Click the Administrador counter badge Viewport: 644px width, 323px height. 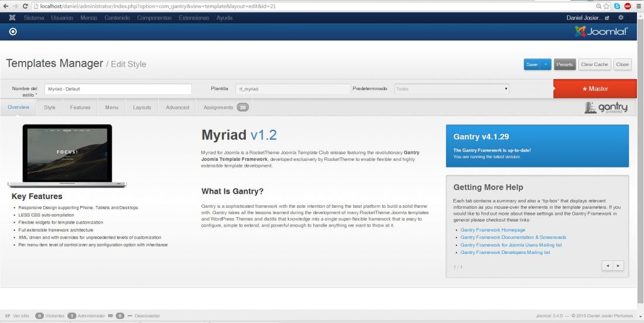pyautogui.click(x=71, y=316)
